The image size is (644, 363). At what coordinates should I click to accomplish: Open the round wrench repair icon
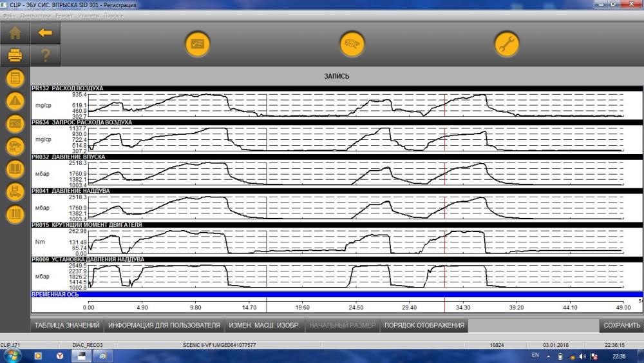tap(506, 44)
